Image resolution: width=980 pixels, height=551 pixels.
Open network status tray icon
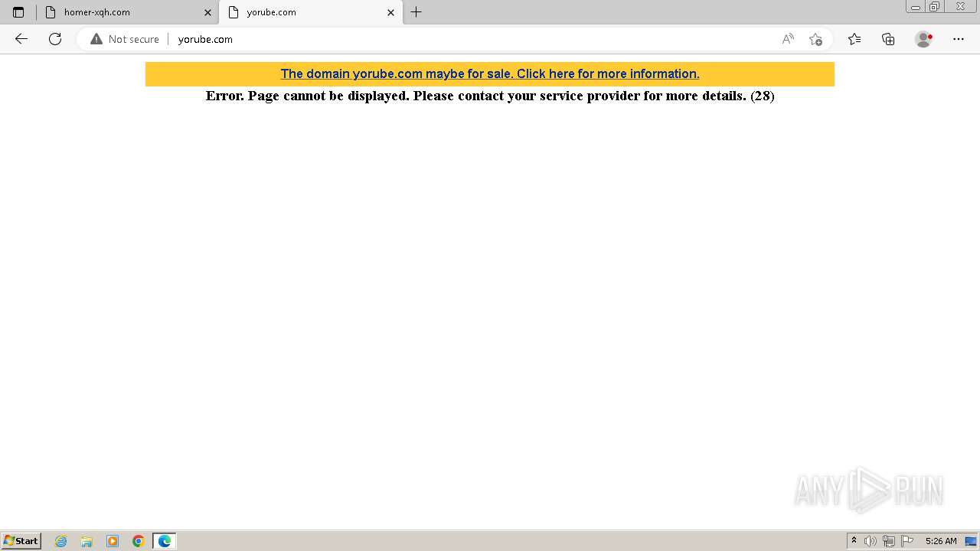(x=889, y=541)
